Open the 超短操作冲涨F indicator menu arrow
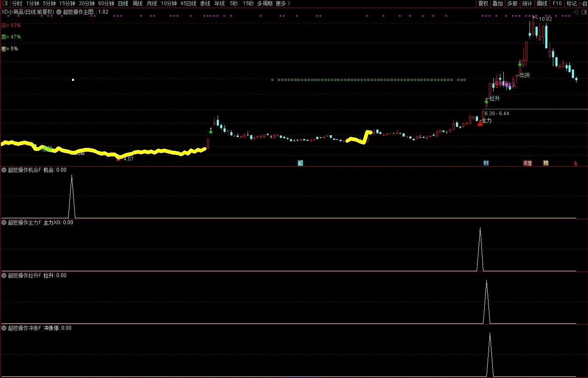Screen dimensions: 588x378 pos(4,328)
